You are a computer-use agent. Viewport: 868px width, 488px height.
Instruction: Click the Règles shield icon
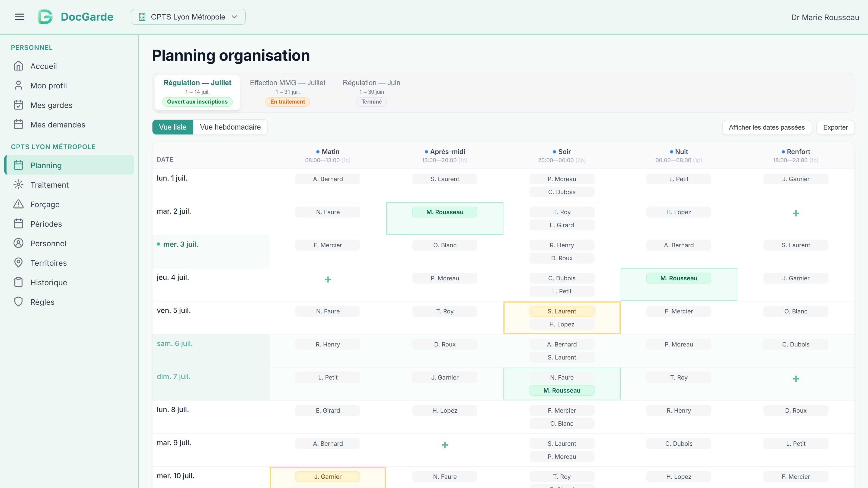coord(18,302)
